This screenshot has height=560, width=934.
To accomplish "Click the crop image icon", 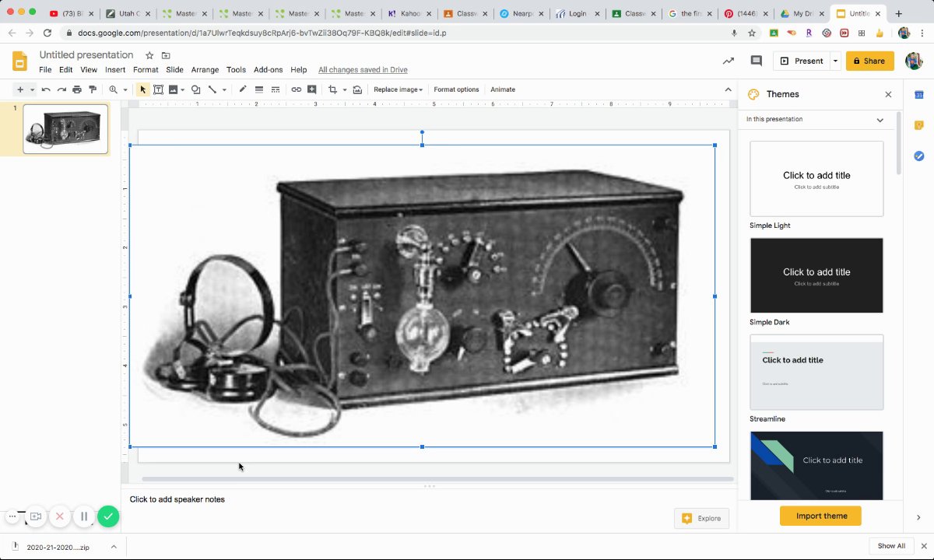I will pyautogui.click(x=332, y=89).
